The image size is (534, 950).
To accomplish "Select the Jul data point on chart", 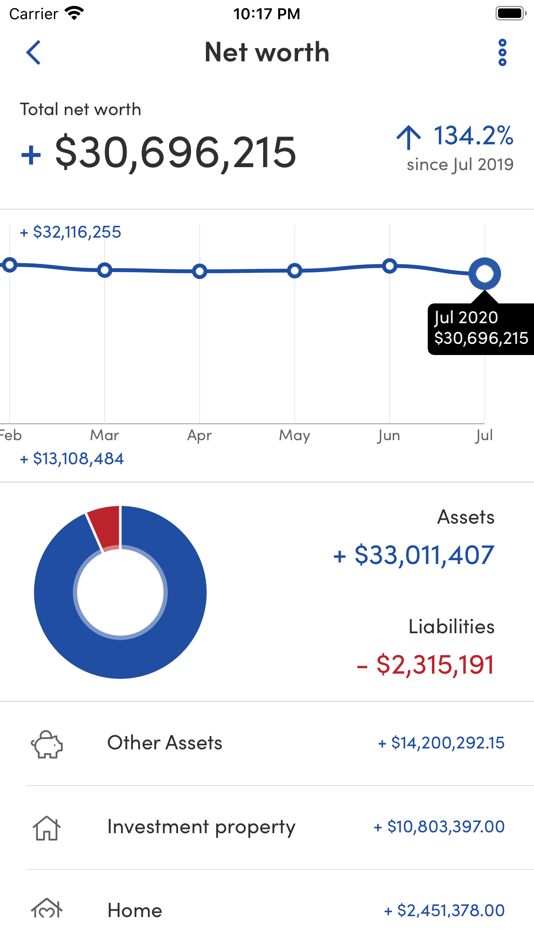I will click(x=484, y=274).
